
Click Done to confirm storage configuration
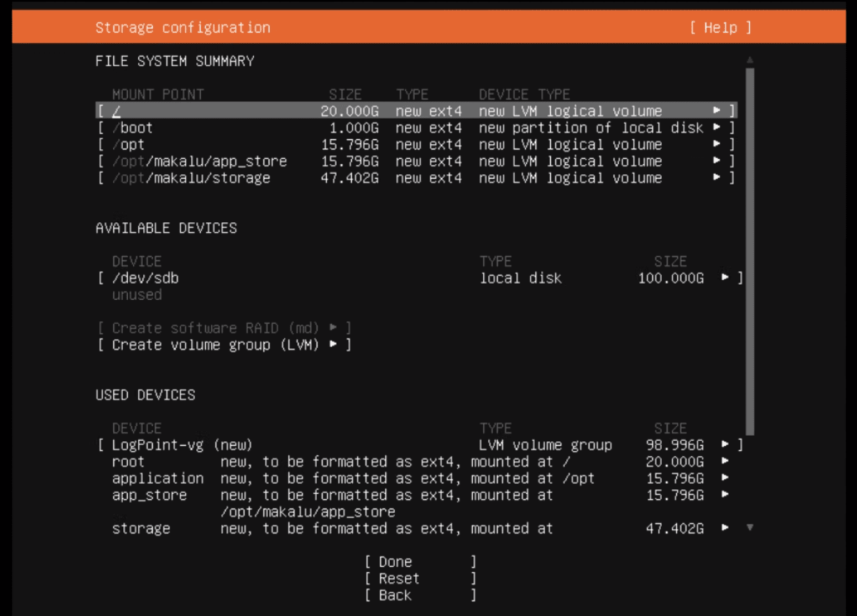pos(394,561)
